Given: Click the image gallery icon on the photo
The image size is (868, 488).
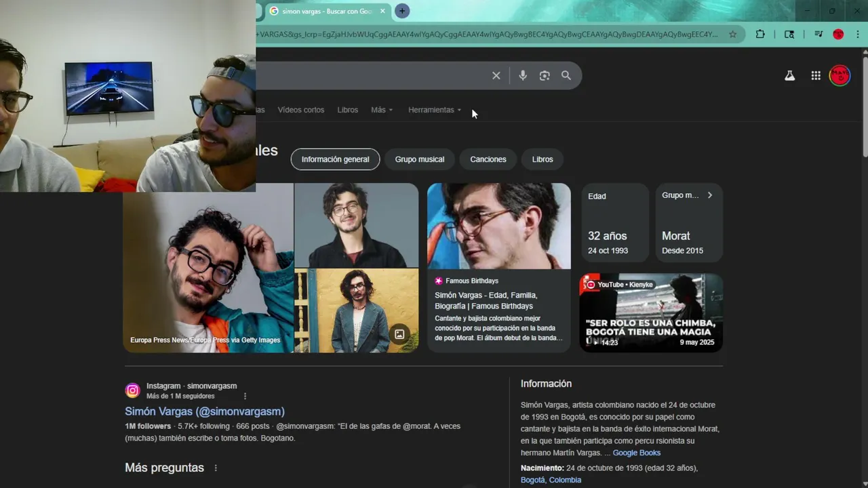Looking at the screenshot, I should click(399, 334).
